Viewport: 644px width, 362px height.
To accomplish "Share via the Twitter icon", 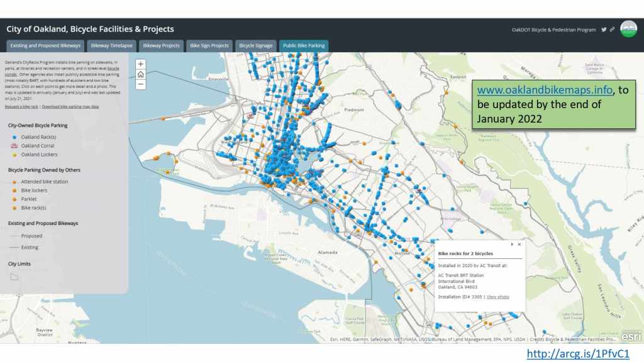I will (604, 30).
